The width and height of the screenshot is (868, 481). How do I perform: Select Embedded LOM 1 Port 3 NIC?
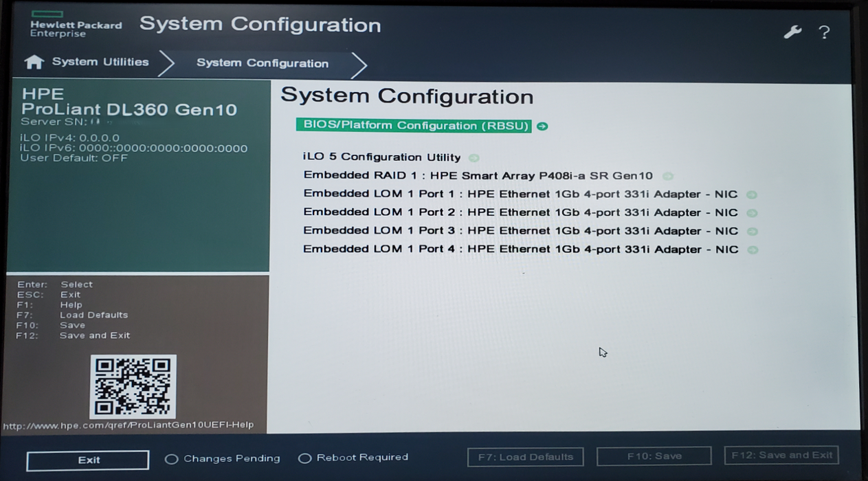[520, 232]
